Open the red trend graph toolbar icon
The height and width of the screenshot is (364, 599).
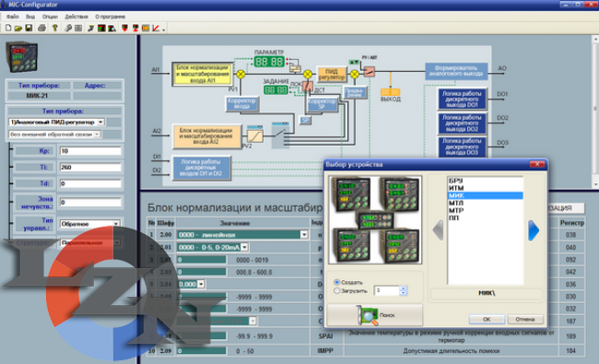point(157,28)
